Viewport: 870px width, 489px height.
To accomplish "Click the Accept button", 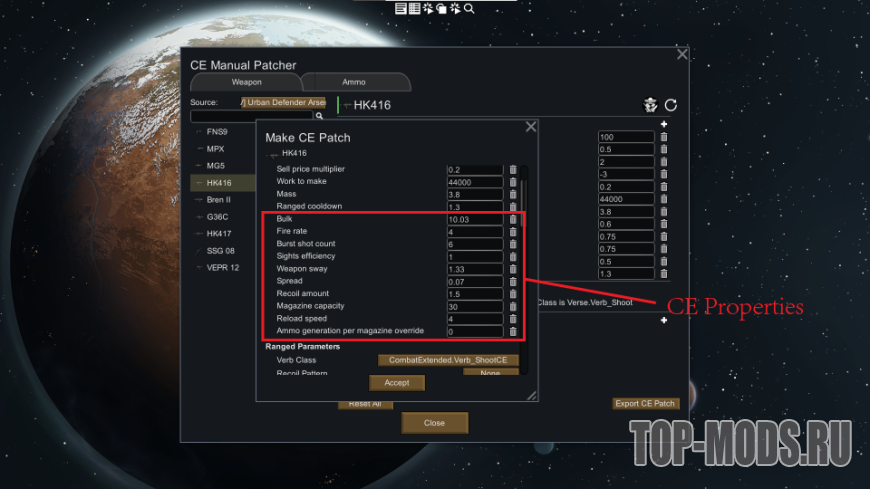I will pos(397,383).
